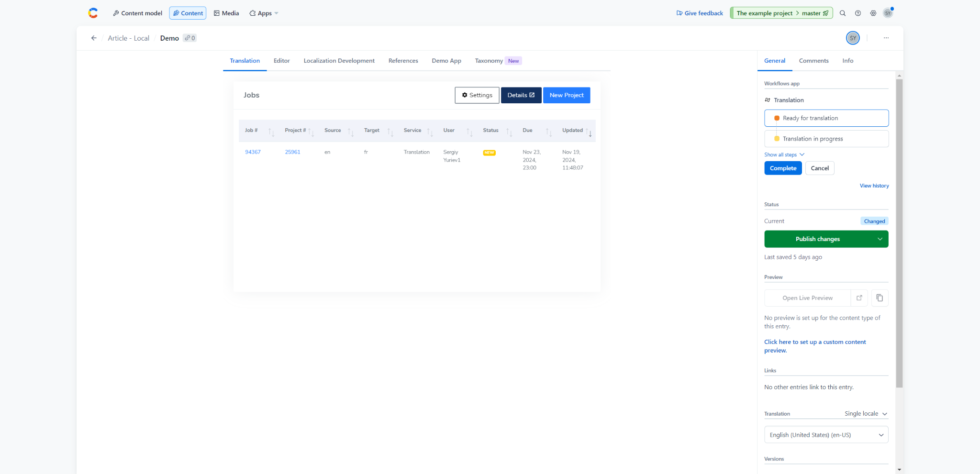Switch to the Translation tab
The image size is (980, 474).
245,61
